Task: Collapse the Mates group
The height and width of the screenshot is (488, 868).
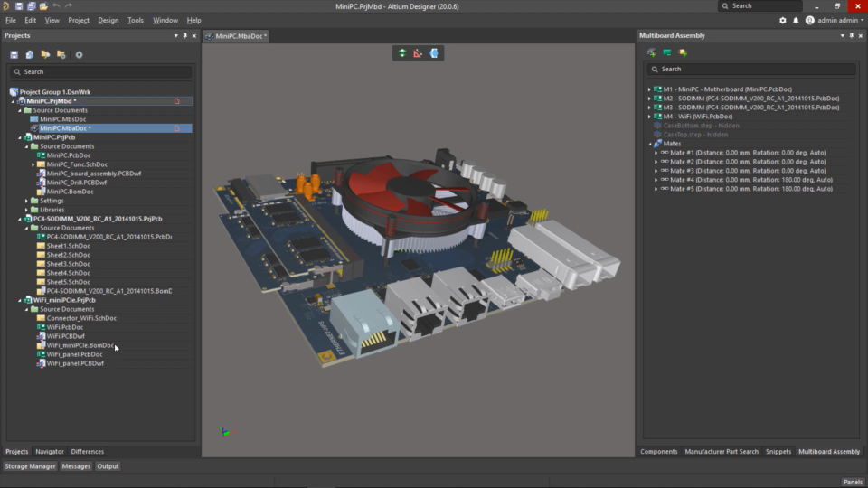Action: pyautogui.click(x=650, y=144)
